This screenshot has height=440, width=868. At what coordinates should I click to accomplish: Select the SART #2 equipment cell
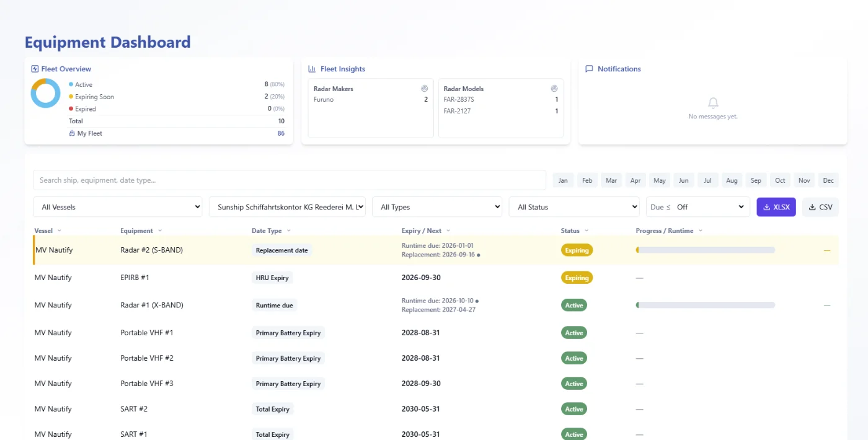point(134,409)
